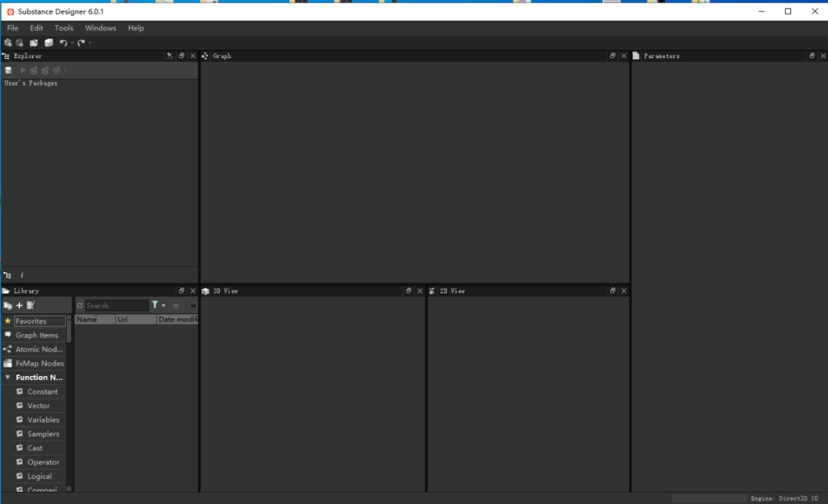Viewport: 828px width, 504px height.
Task: Click the Library filter funnel icon
Action: point(155,305)
